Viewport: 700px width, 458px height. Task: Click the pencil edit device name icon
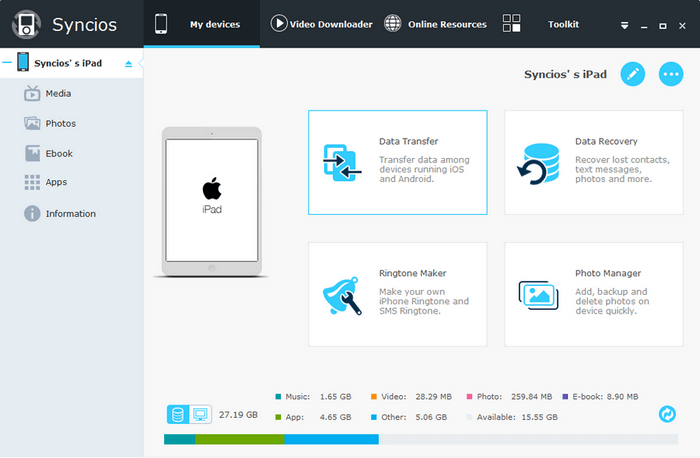(x=632, y=74)
